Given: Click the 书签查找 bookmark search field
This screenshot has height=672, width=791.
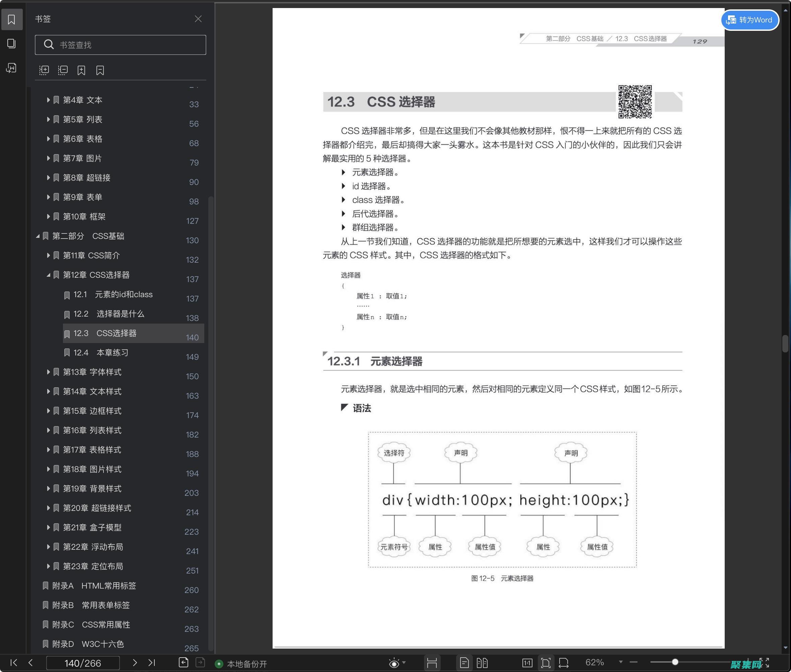Looking at the screenshot, I should click(120, 45).
